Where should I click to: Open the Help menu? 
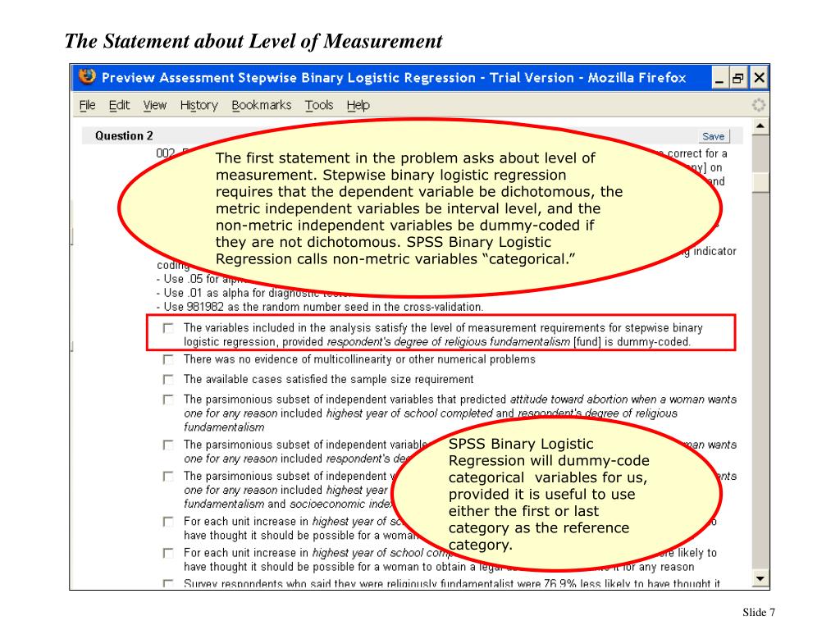(358, 105)
